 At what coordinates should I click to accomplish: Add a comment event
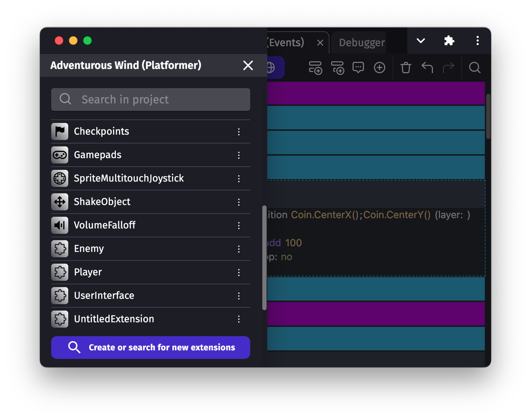(x=358, y=68)
